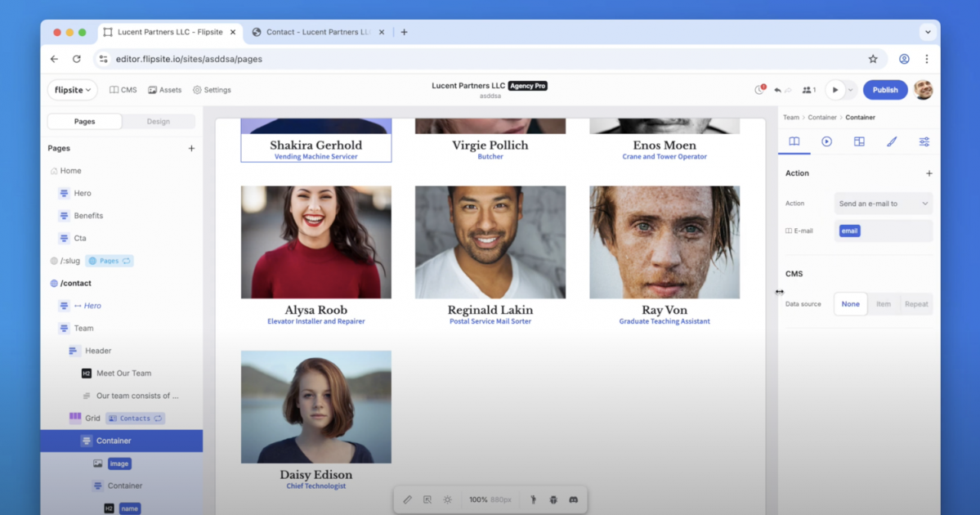View version history clock icon
This screenshot has width=980, height=515.
point(759,90)
